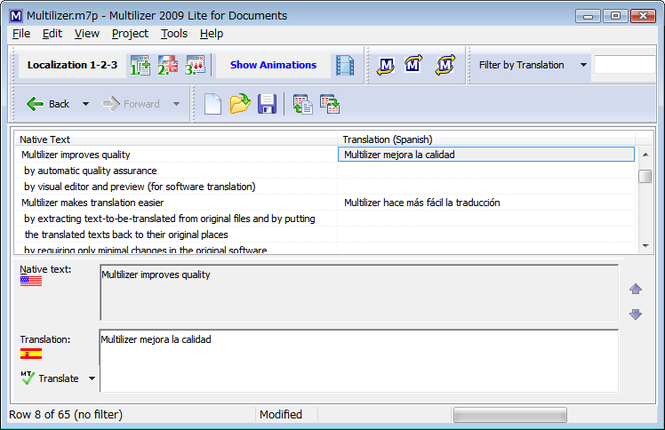Click 'Modified' status bar entry

281,414
